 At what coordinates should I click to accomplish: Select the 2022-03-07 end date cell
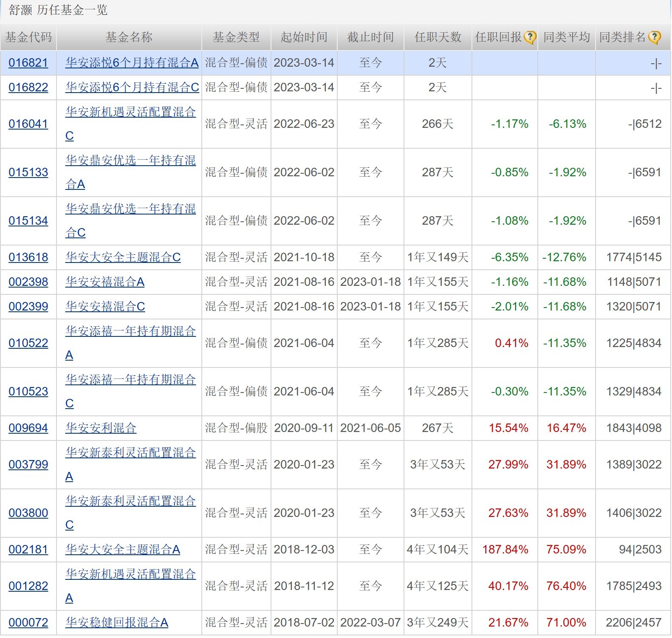(x=371, y=623)
